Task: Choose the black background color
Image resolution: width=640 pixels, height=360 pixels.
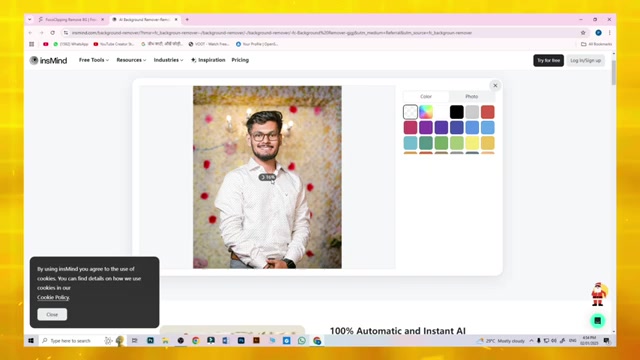Action: (x=457, y=112)
